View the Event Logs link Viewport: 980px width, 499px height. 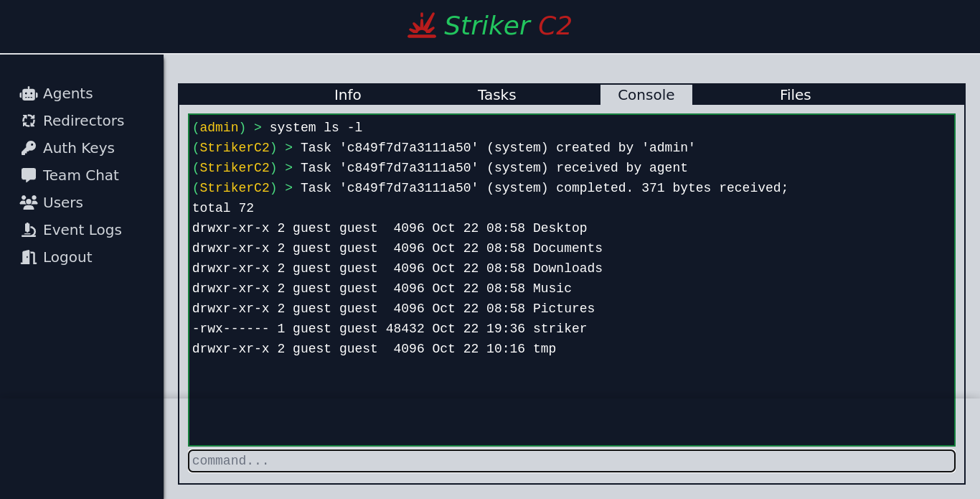83,230
